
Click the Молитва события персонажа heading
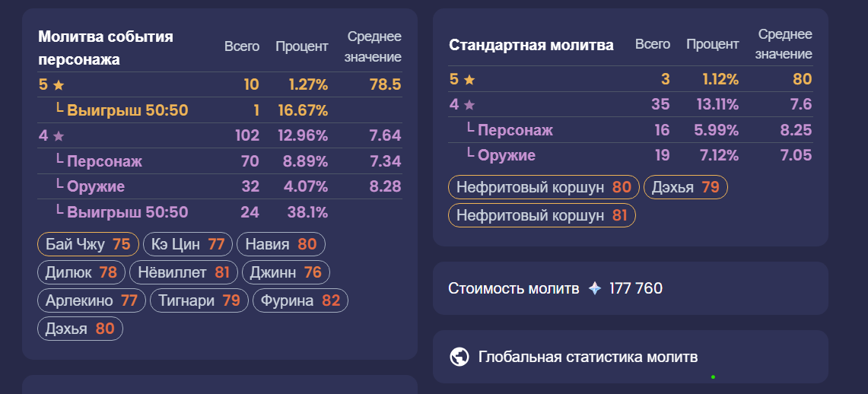tap(106, 48)
